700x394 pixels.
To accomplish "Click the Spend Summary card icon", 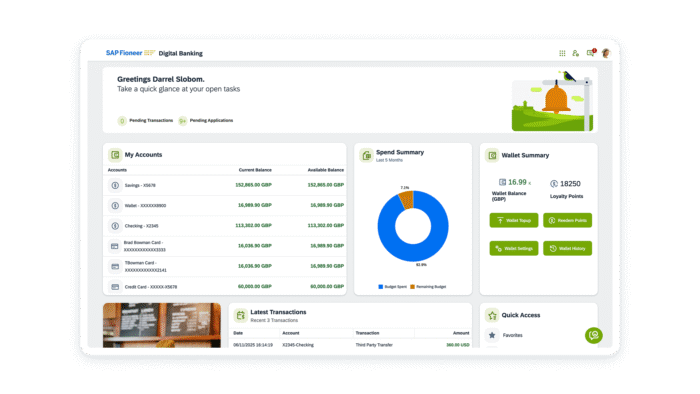I will click(366, 155).
